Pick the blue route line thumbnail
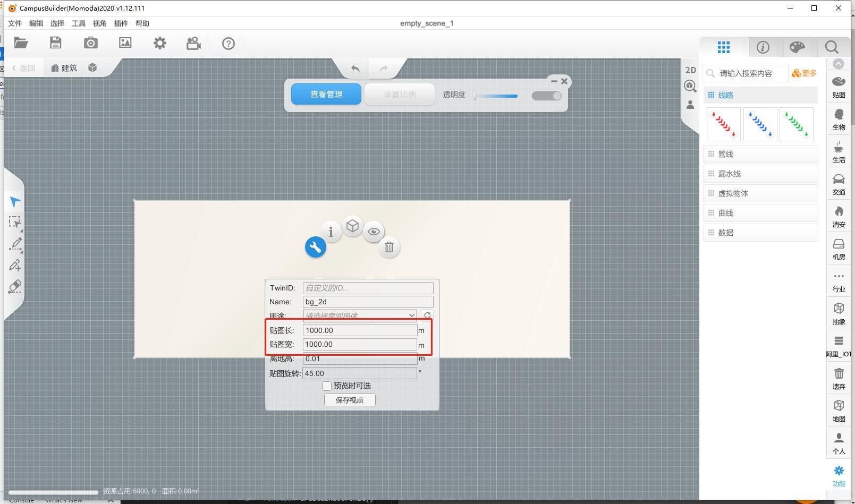 pyautogui.click(x=760, y=124)
